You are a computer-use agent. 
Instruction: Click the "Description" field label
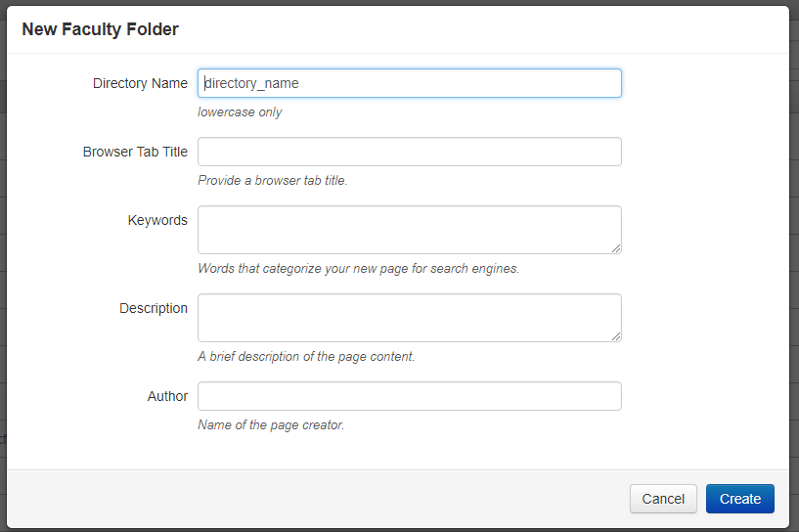(154, 308)
